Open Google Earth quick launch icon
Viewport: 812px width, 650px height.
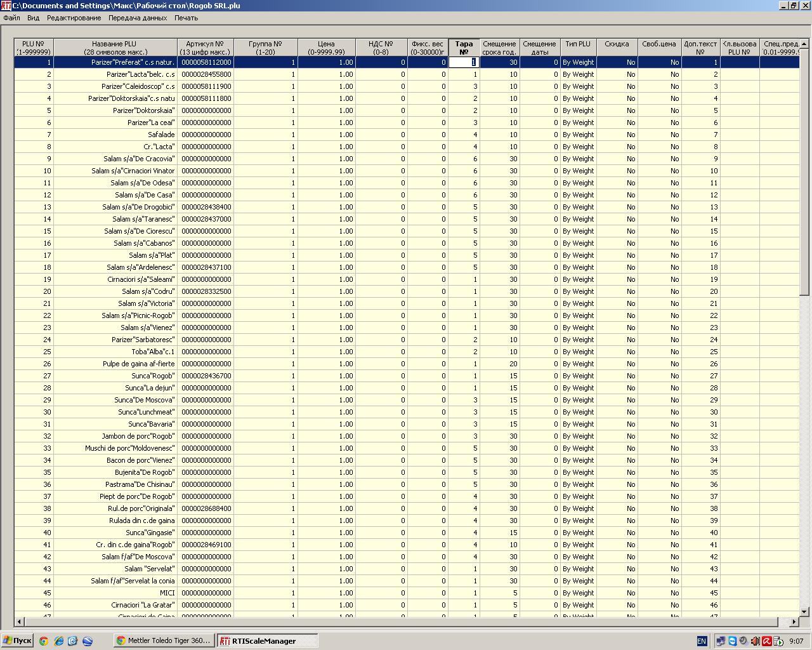click(88, 641)
